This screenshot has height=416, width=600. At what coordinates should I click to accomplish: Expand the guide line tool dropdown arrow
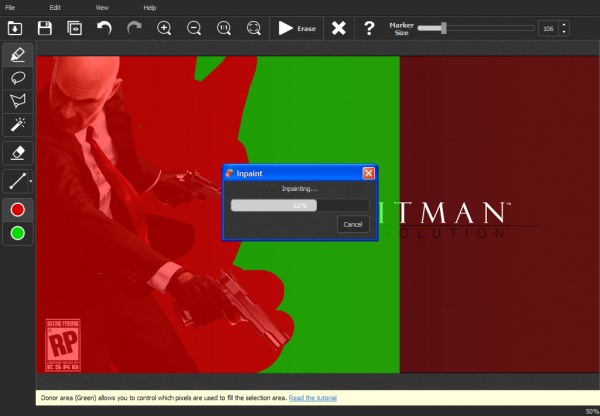tap(31, 181)
